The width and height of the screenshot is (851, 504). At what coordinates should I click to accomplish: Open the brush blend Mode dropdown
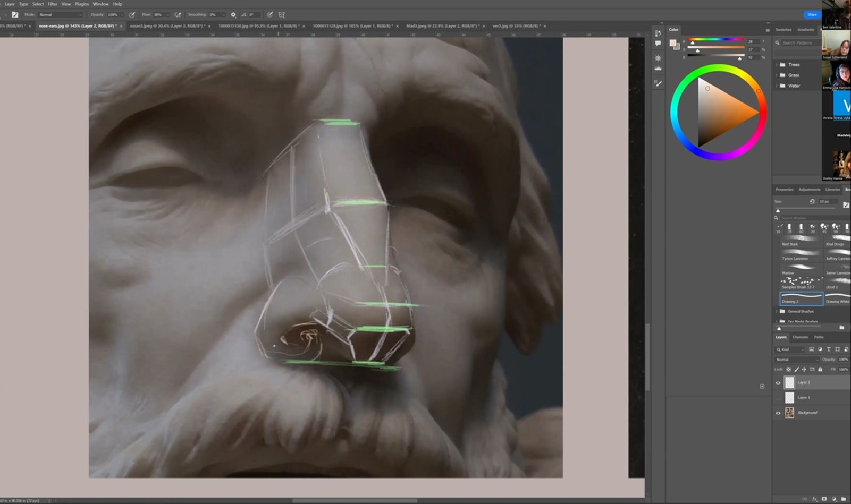coord(60,15)
